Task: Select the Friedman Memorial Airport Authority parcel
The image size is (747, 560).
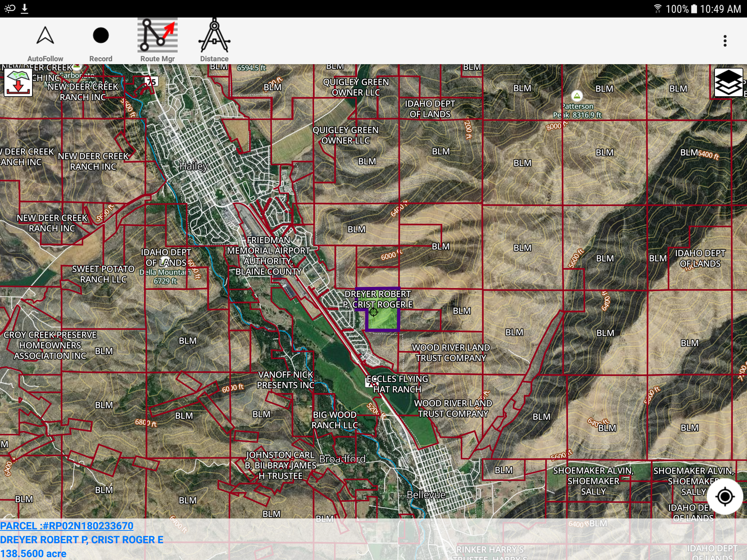Action: 269,256
